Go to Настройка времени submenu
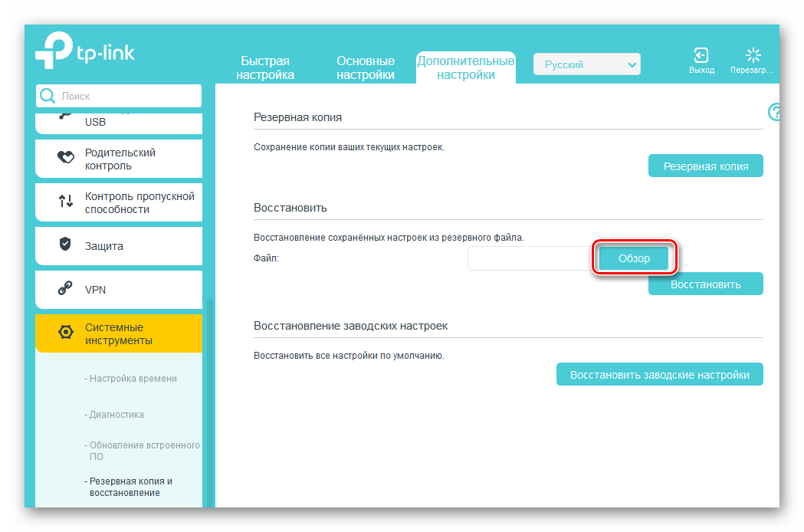Screen dimensions: 804x532 pyautogui.click(x=131, y=379)
